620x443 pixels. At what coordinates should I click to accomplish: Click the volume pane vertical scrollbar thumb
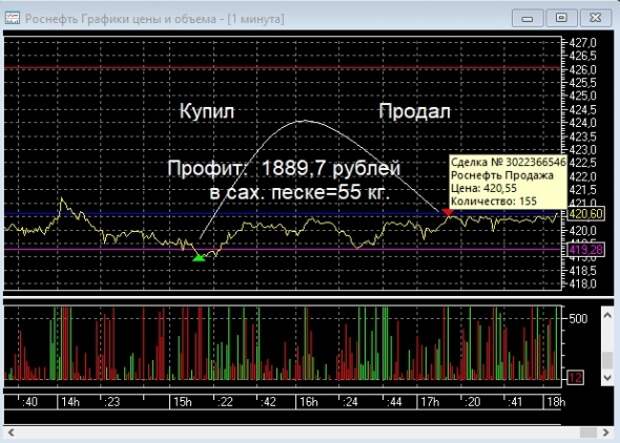pyautogui.click(x=607, y=360)
